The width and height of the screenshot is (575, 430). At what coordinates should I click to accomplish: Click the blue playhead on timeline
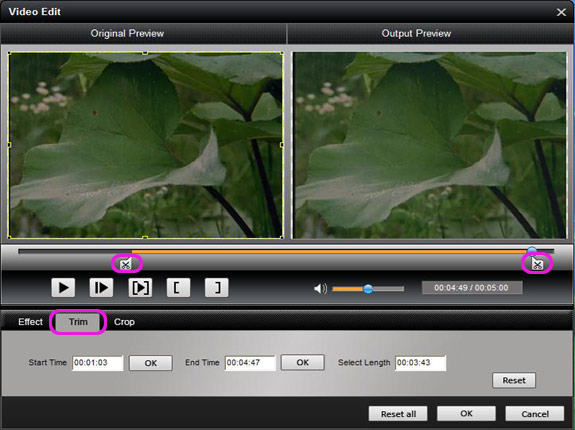click(x=532, y=251)
